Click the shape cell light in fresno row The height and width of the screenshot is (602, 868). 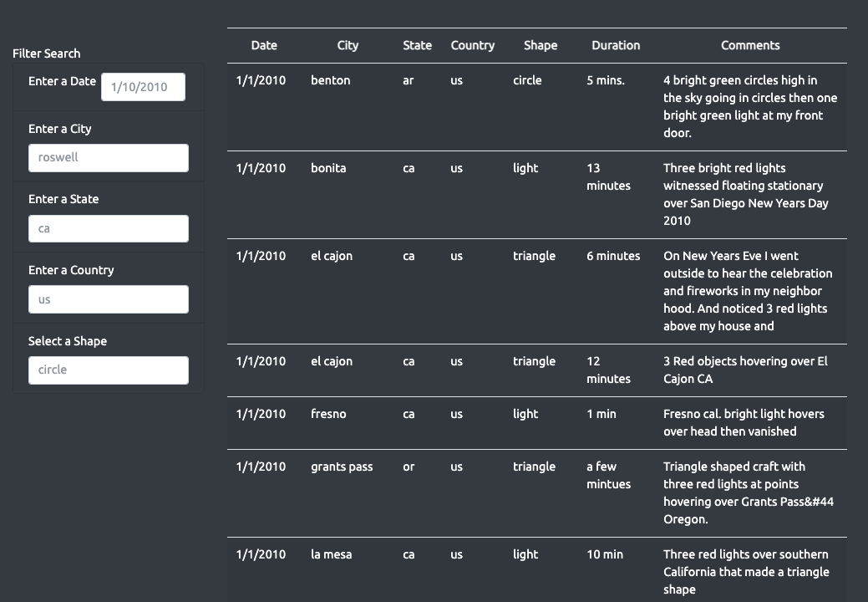pos(525,414)
